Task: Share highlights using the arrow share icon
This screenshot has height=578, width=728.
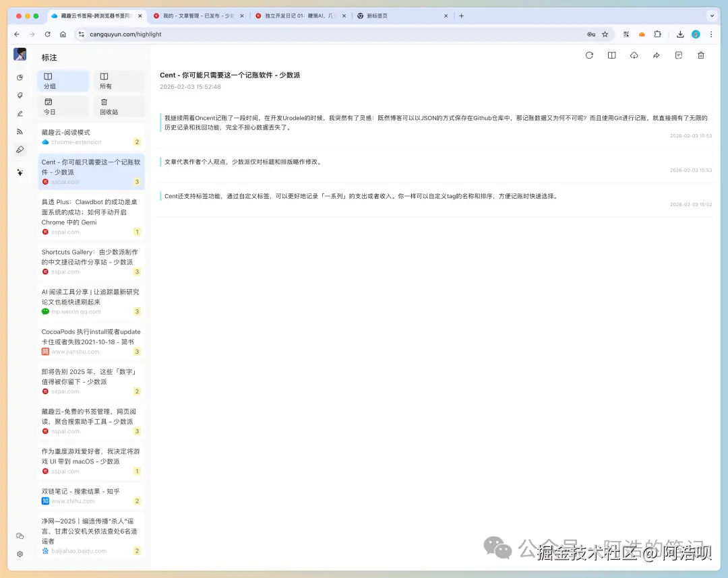Action: point(656,55)
